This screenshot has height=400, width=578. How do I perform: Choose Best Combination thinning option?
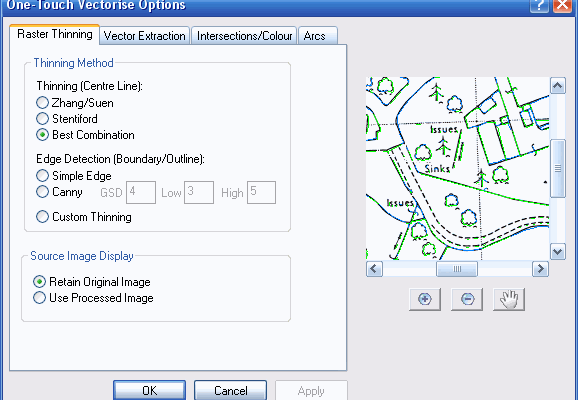point(86,135)
